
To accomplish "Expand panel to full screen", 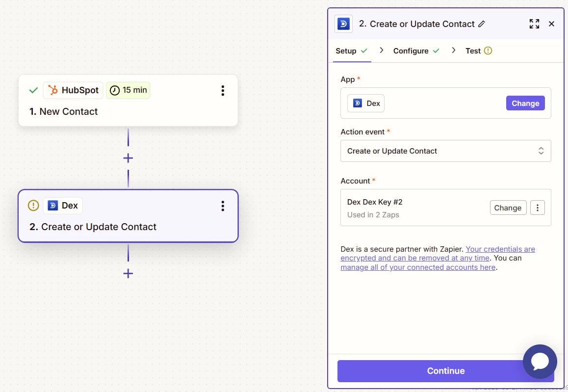I will click(534, 24).
